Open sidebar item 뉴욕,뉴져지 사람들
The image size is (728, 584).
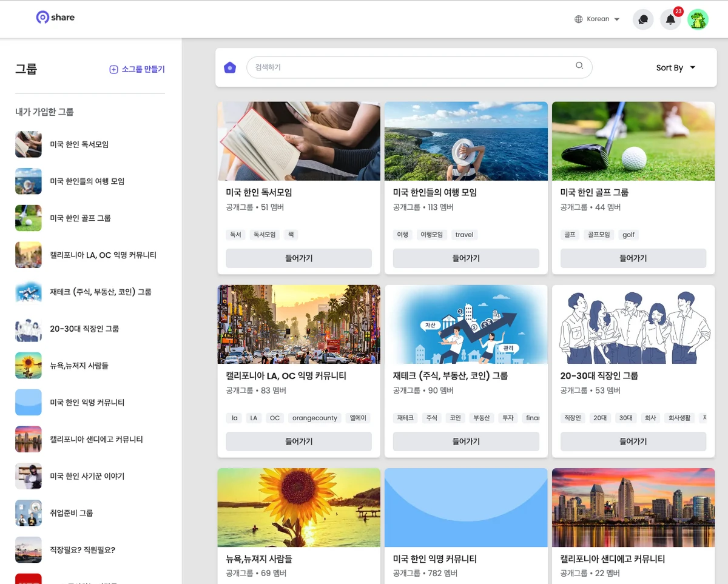tap(90, 366)
